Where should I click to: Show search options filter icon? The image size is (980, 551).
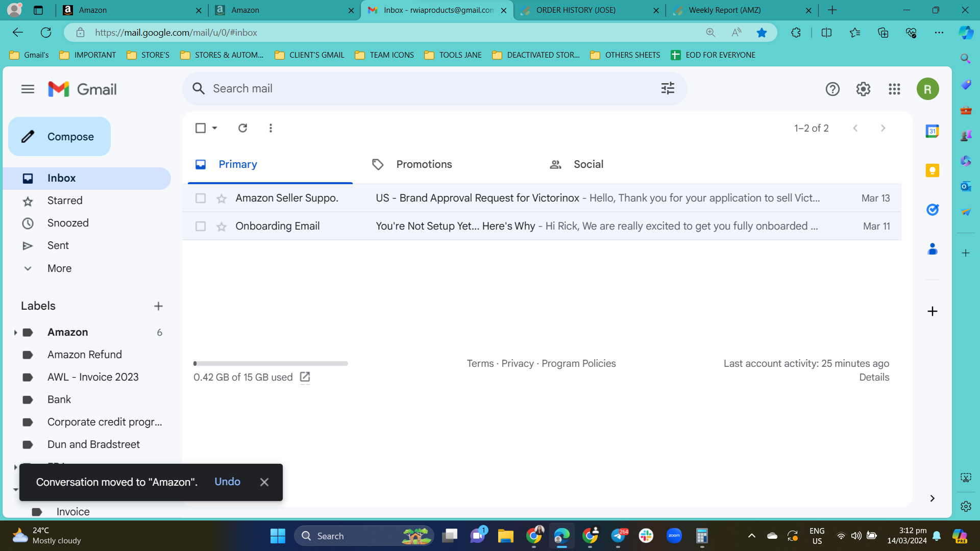668,88
